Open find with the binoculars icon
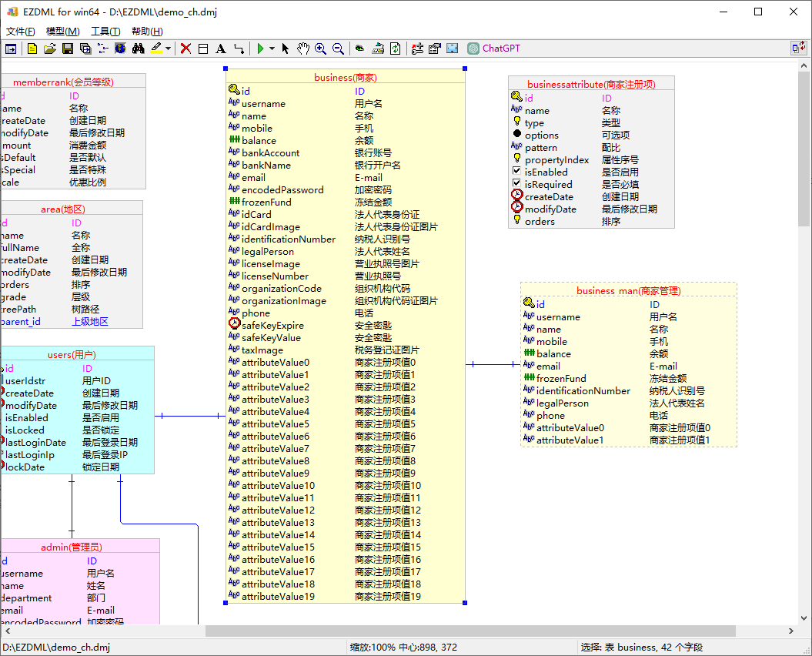The image size is (812, 656). 139,49
